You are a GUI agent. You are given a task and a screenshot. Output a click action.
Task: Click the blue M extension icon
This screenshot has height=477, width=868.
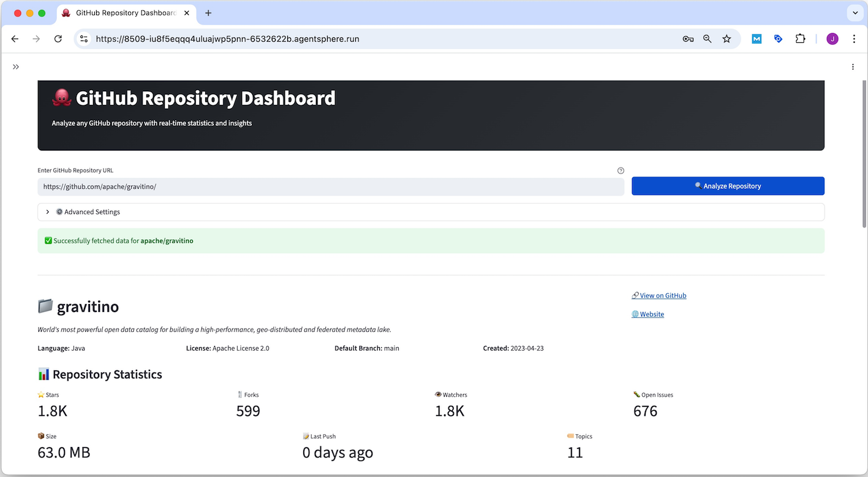pyautogui.click(x=756, y=38)
